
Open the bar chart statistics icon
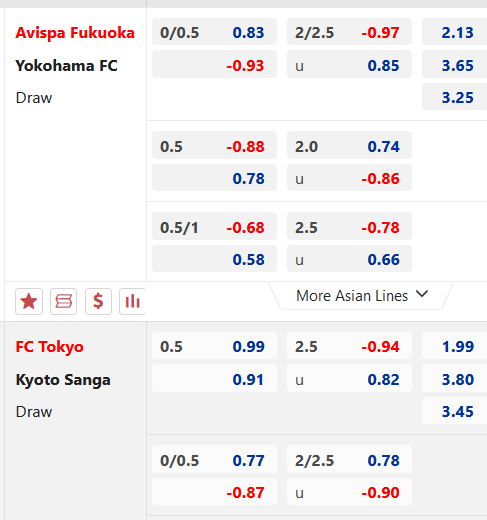[132, 301]
